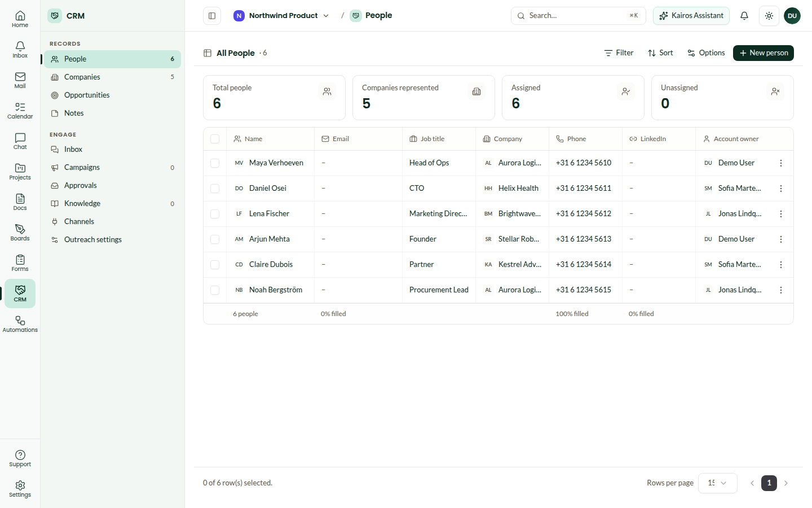
Task: Check the Claire Dubois row checkbox
Action: click(215, 265)
